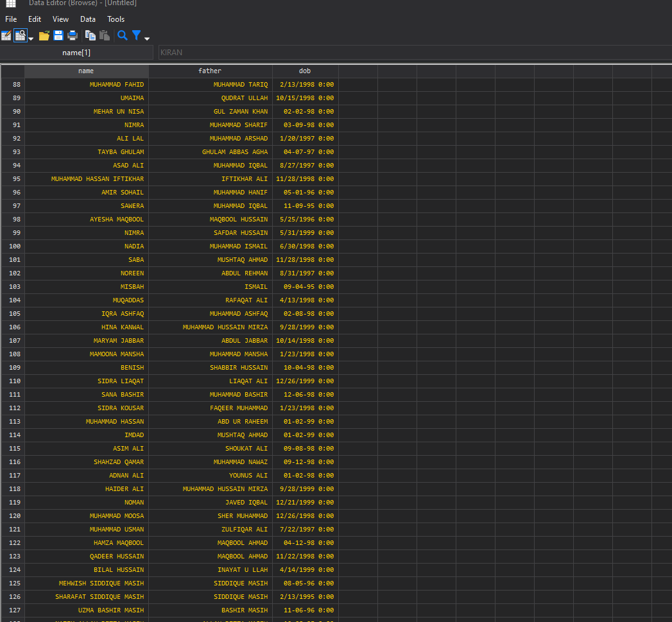This screenshot has height=622, width=672.
Task: Open the Tools menu
Action: click(x=116, y=19)
